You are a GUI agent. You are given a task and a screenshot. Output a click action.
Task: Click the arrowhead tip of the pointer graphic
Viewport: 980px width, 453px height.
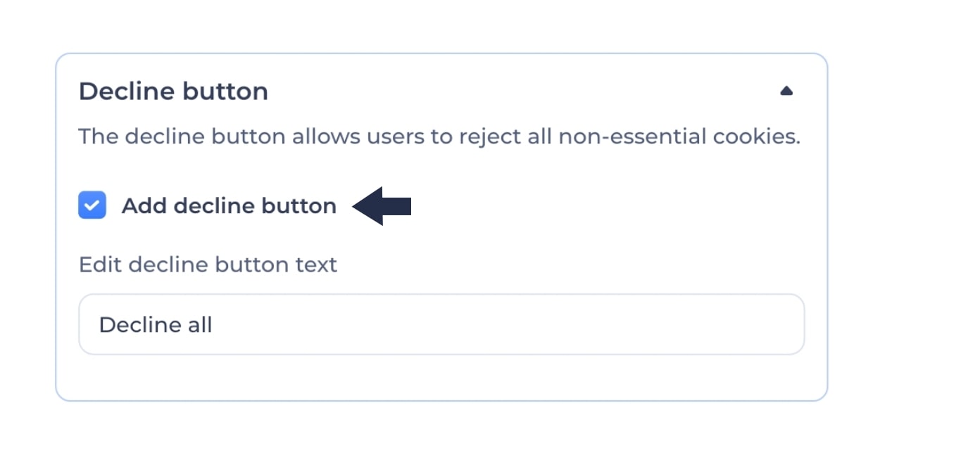[x=356, y=205]
